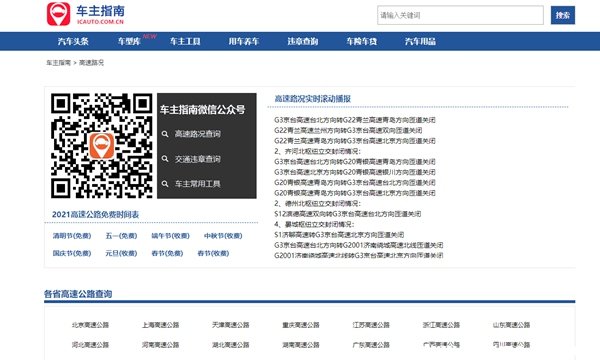Click the WeChat QR code image
The height and width of the screenshot is (360, 600).
[x=101, y=146]
